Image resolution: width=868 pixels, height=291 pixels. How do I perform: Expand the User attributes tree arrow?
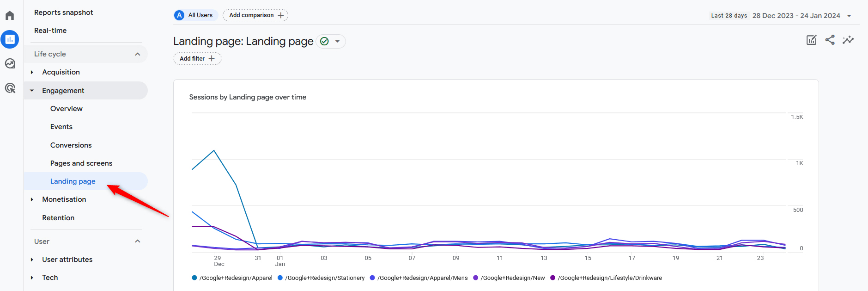coord(32,260)
